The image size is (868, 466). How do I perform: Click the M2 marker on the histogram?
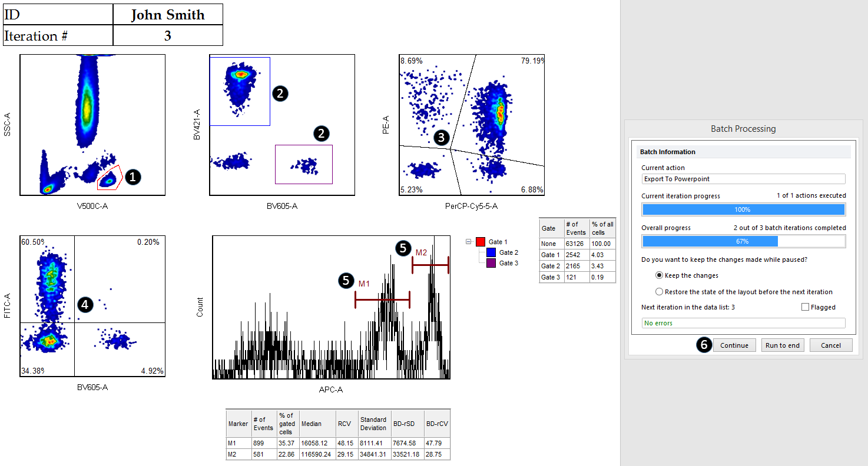(x=430, y=265)
